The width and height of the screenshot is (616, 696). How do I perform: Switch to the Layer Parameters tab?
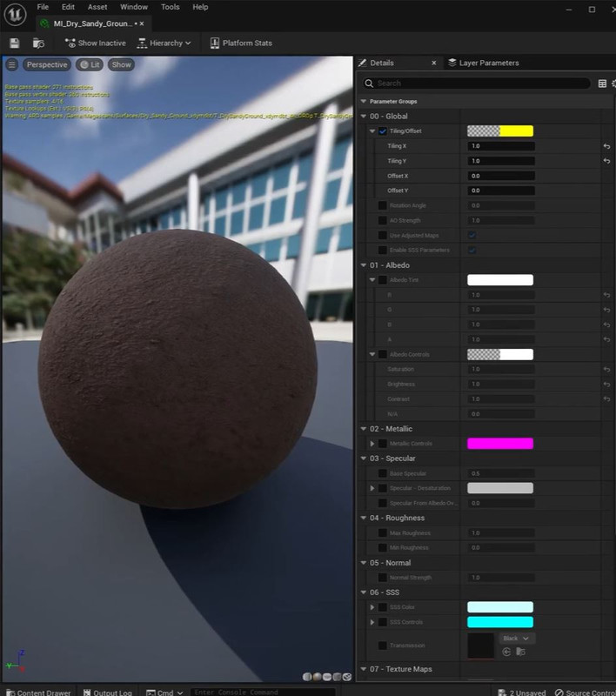[x=484, y=63]
